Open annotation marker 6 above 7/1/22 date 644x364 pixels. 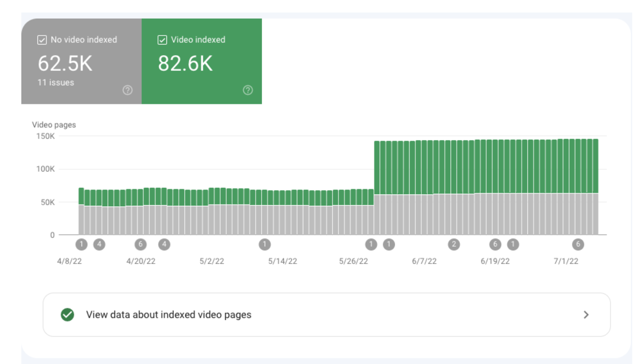(x=578, y=244)
